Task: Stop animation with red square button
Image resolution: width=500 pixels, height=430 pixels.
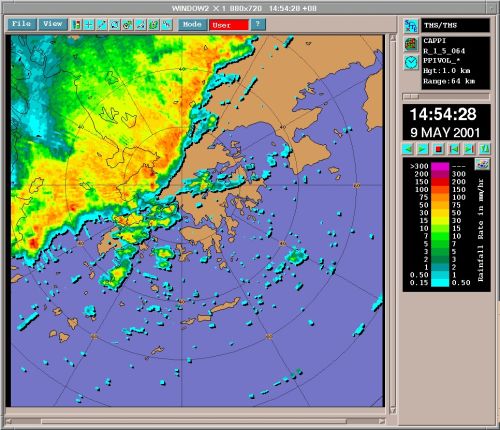Action: (x=439, y=149)
